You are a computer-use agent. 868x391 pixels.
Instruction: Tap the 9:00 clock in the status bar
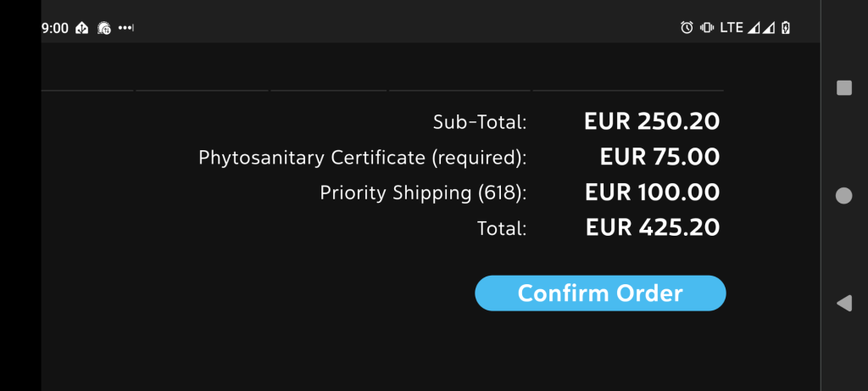click(55, 28)
